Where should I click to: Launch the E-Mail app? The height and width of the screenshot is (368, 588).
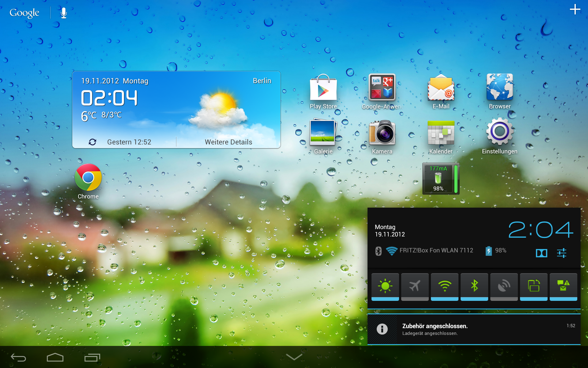click(441, 89)
